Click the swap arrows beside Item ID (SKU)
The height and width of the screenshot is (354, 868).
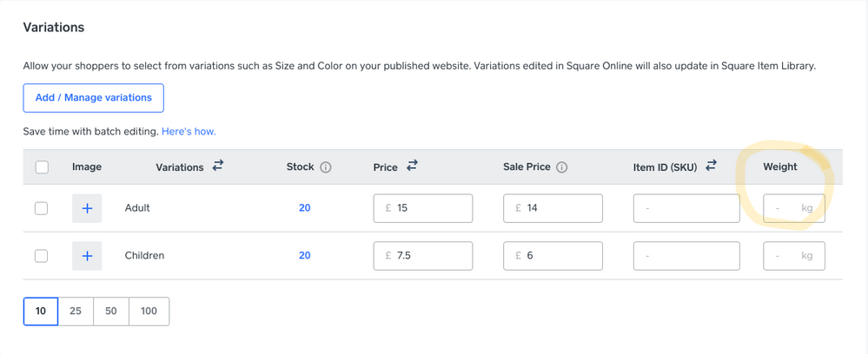click(710, 166)
